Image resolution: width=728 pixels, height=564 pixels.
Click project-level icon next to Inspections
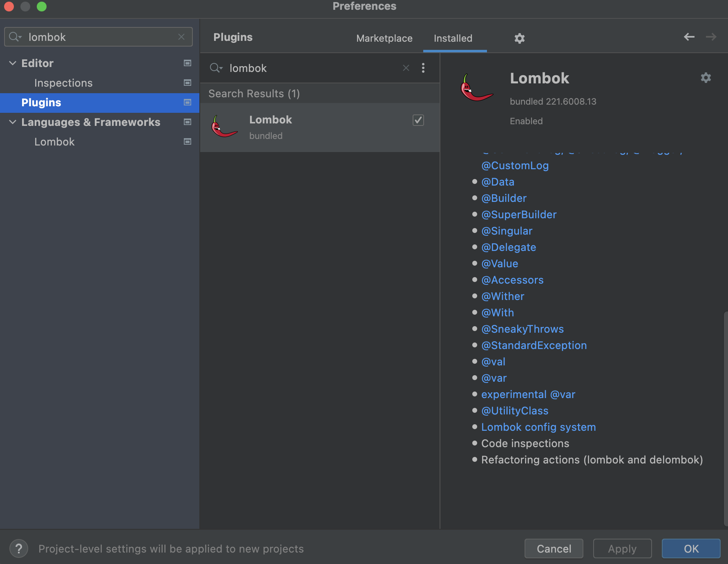pos(188,83)
